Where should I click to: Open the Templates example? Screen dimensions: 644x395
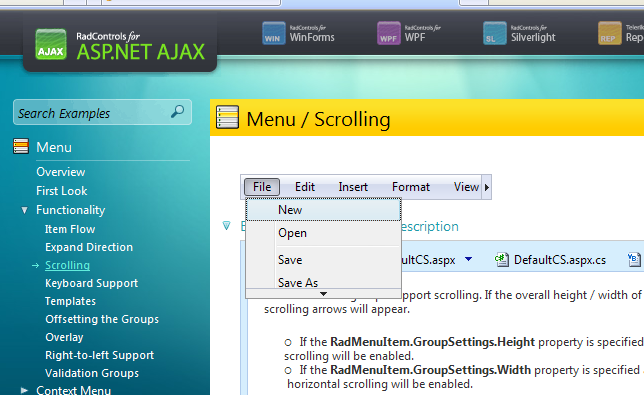pos(70,301)
